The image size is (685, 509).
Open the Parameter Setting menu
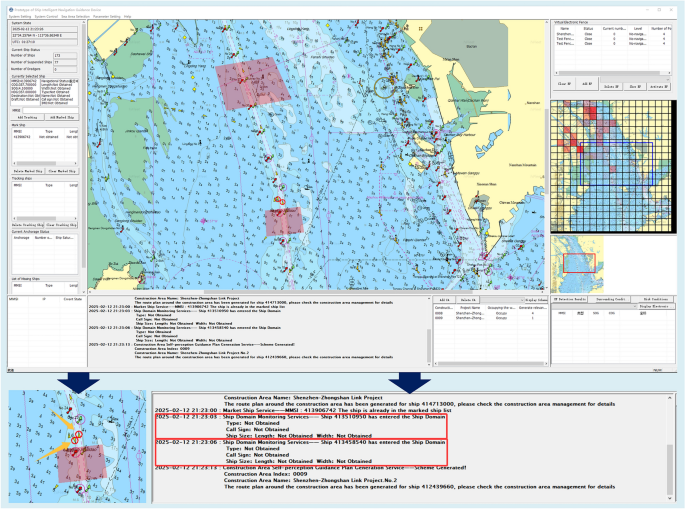coord(107,17)
